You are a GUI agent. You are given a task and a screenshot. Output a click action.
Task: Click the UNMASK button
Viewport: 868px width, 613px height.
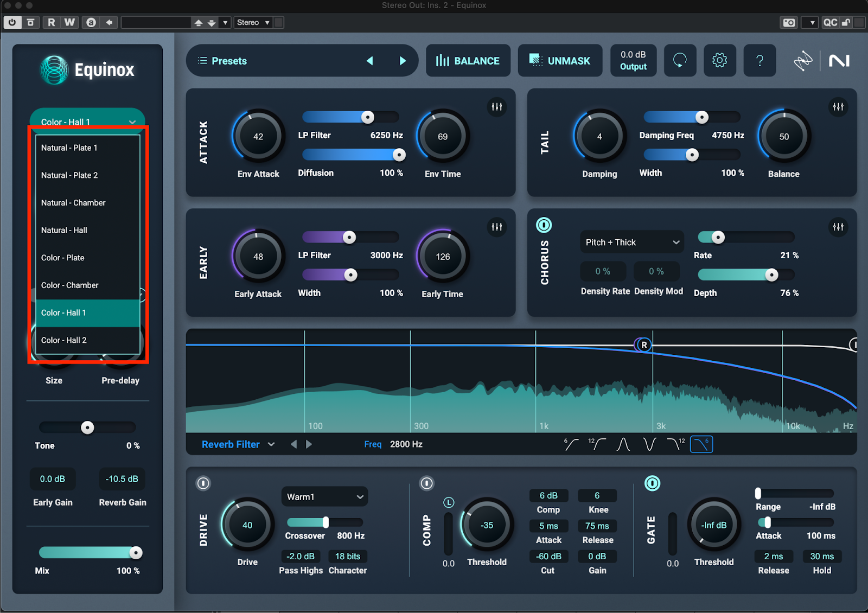[560, 61]
